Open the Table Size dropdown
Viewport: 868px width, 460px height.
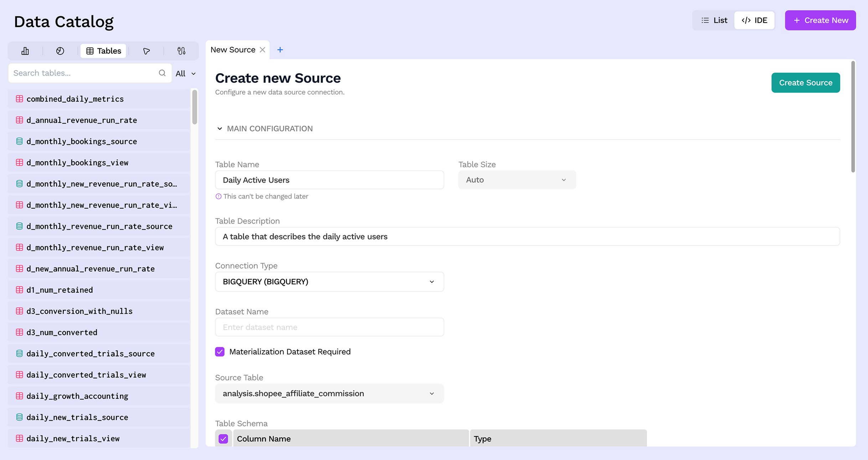click(517, 180)
